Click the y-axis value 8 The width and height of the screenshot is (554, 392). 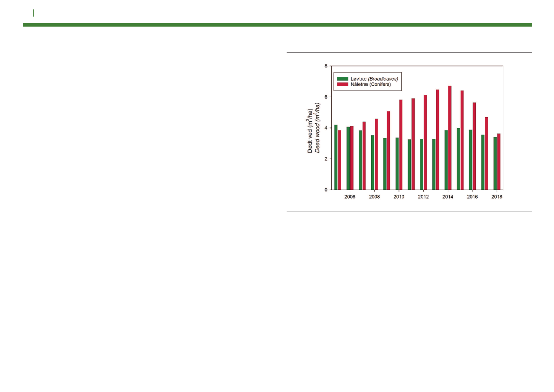pyautogui.click(x=326, y=66)
